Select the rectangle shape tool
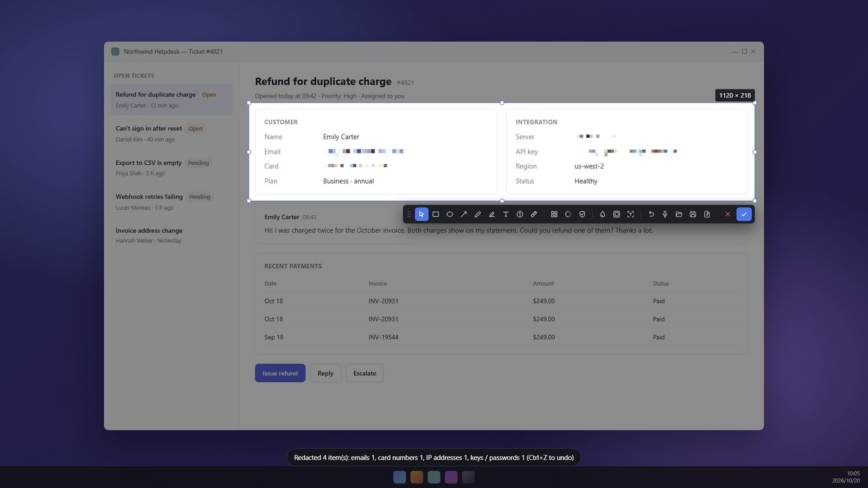This screenshot has height=488, width=868. pyautogui.click(x=436, y=214)
